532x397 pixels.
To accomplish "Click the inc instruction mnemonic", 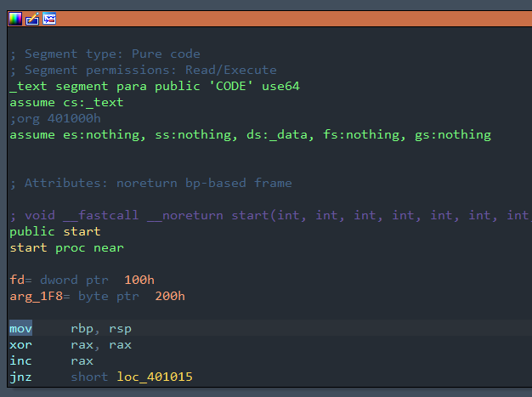I will (20, 361).
